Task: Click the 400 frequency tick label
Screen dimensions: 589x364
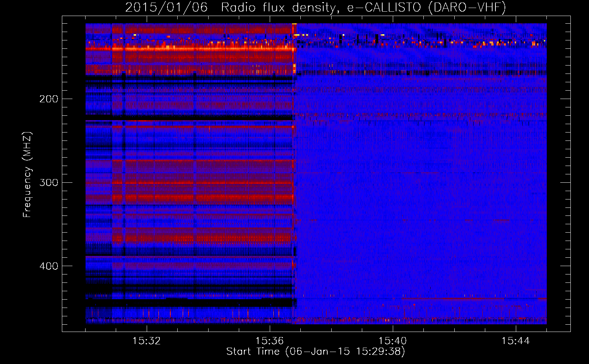Action: pyautogui.click(x=49, y=266)
